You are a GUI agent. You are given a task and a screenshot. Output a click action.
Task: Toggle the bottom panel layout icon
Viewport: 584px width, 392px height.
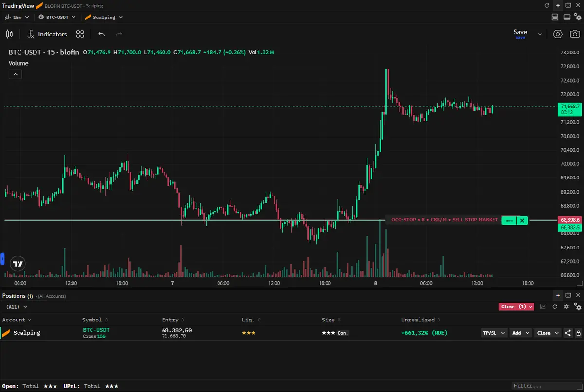point(566,17)
